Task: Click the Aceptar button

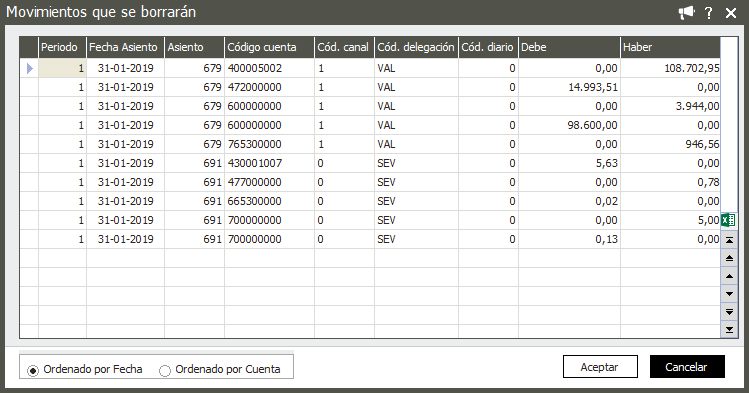Action: [600, 367]
